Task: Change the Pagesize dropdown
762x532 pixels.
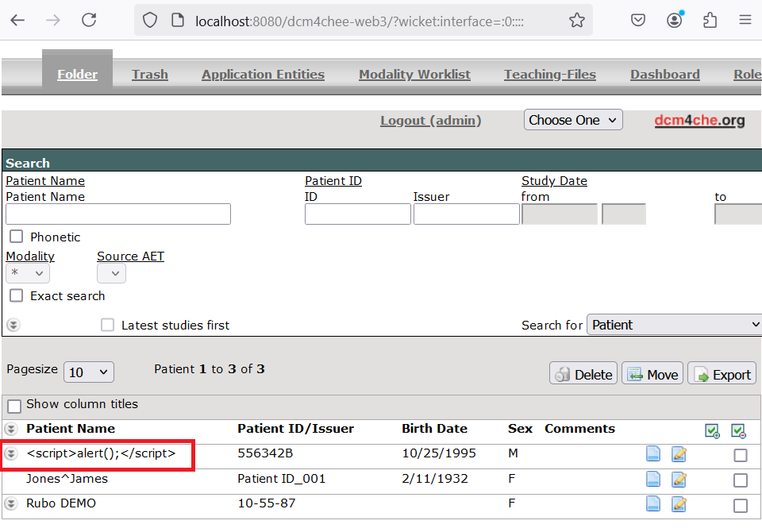Action: tap(89, 372)
